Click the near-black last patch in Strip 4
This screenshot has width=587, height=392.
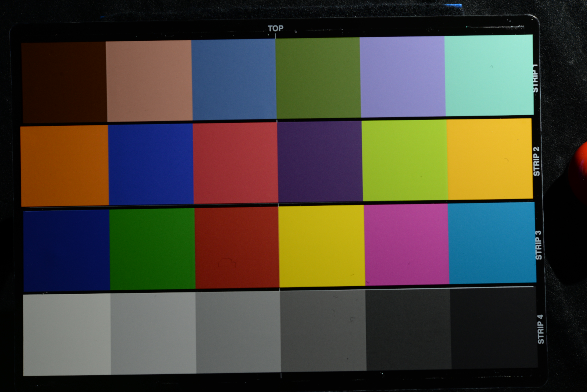click(x=494, y=328)
